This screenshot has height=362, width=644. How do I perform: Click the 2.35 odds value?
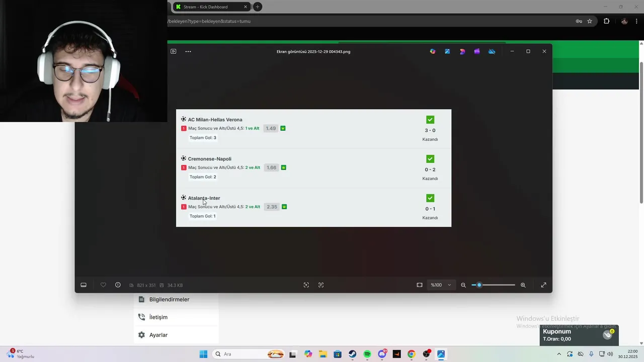click(x=272, y=207)
